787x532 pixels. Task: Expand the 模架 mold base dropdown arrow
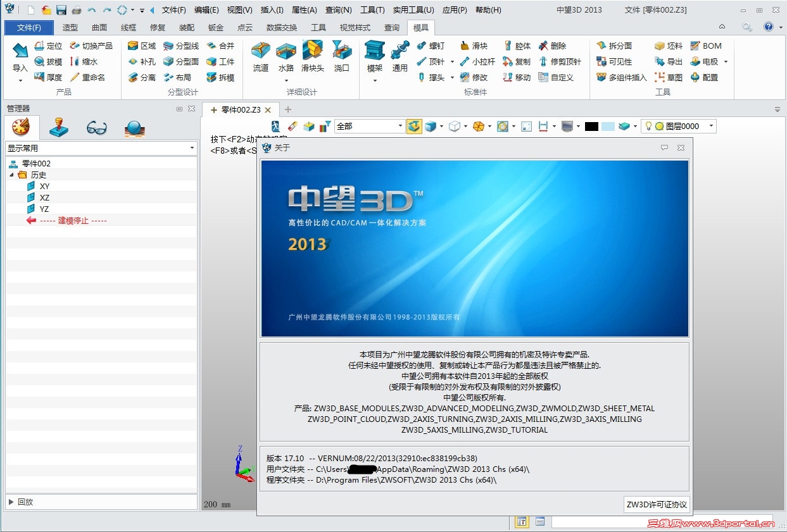pyautogui.click(x=375, y=80)
